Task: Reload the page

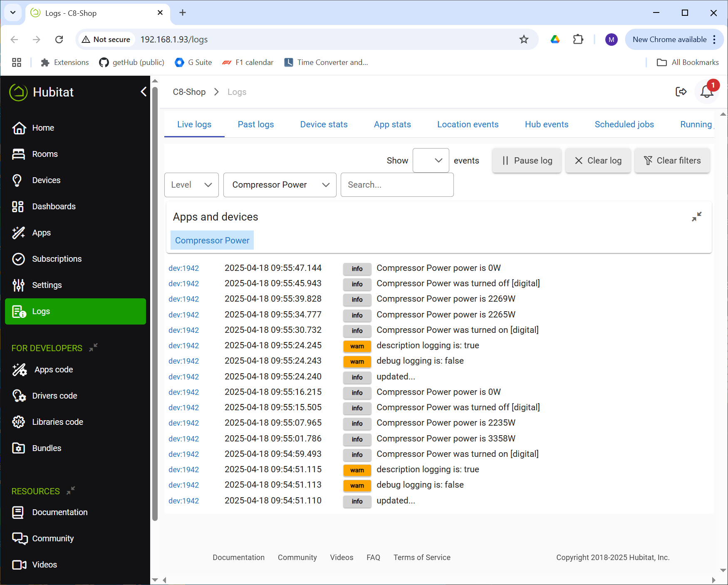Action: coord(59,40)
